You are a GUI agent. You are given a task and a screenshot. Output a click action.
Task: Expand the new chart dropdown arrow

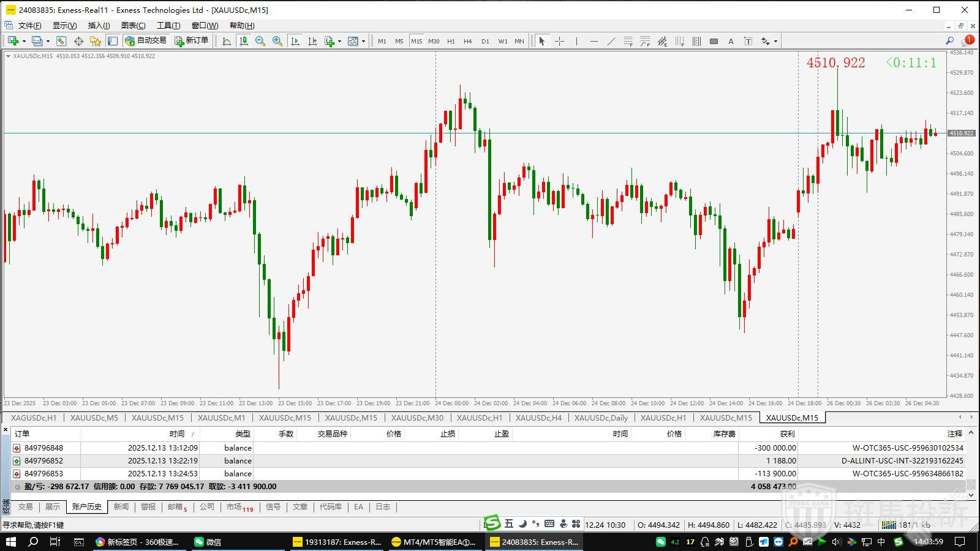24,42
